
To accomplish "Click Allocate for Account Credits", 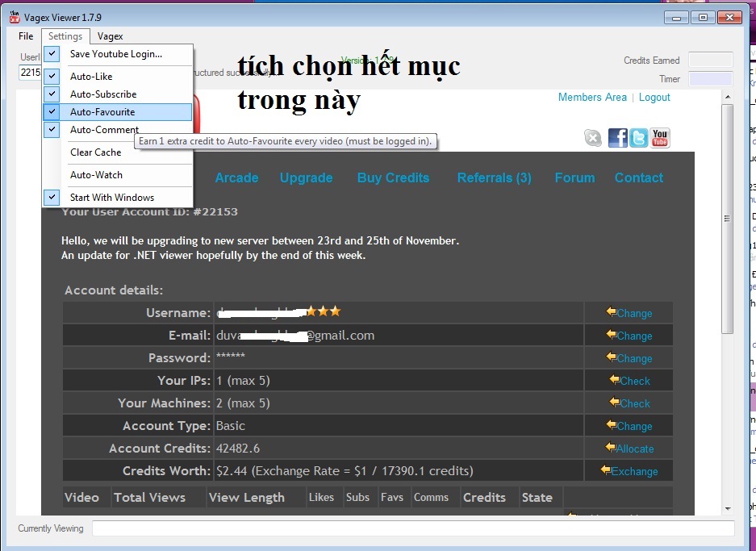I will pos(635,449).
